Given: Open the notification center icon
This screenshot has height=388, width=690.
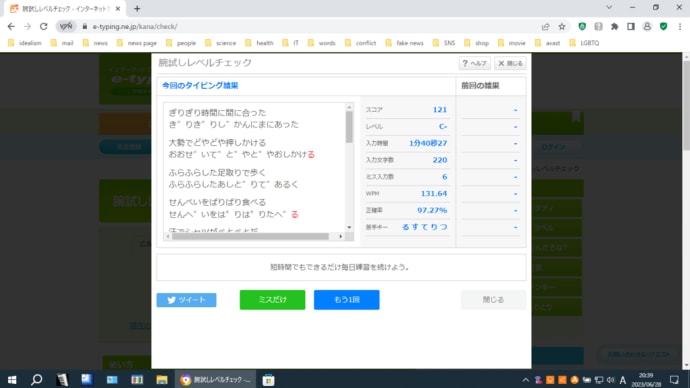Looking at the screenshot, I should (x=674, y=380).
